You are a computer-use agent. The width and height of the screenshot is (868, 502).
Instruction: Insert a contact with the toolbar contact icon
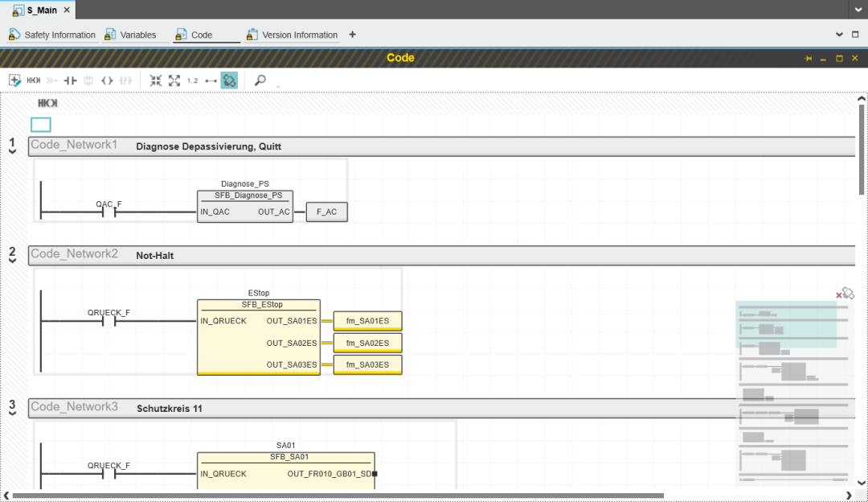point(70,80)
